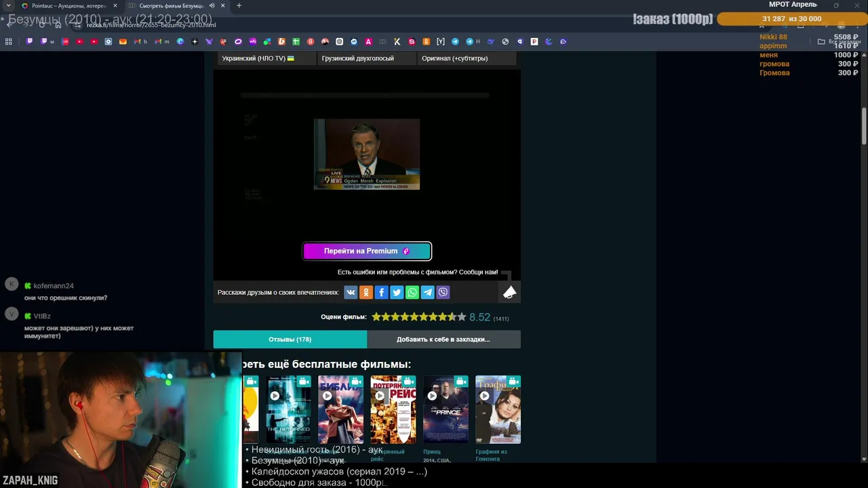Open the orange mail envelope bookmark
Screen dimensions: 868x488
point(123,41)
